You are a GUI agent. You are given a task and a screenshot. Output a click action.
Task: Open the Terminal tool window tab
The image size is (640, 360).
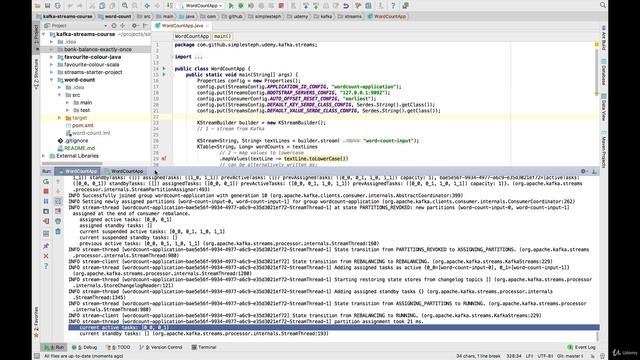click(204, 347)
